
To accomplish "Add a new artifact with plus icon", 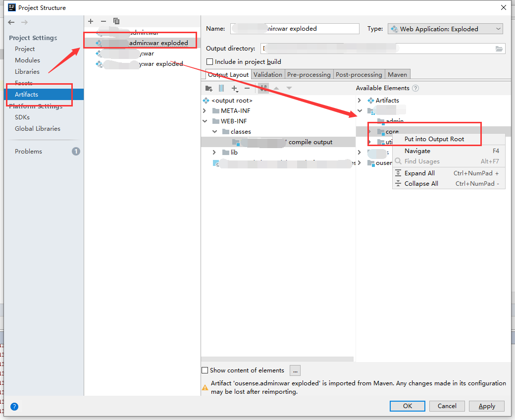I will [x=90, y=21].
